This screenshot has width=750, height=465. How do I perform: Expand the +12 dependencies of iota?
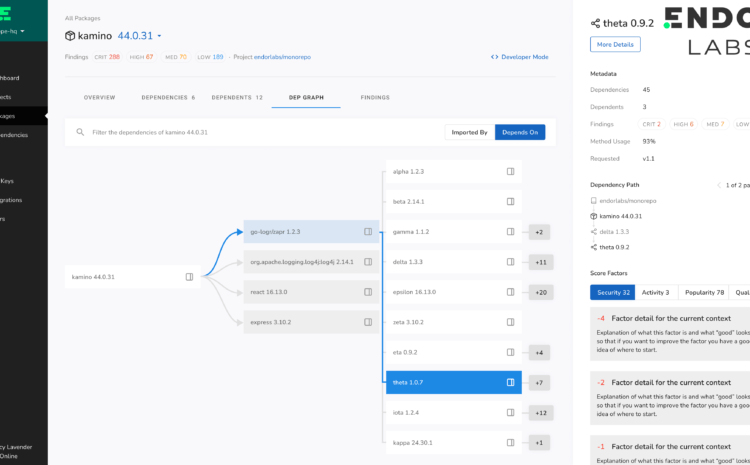click(541, 413)
